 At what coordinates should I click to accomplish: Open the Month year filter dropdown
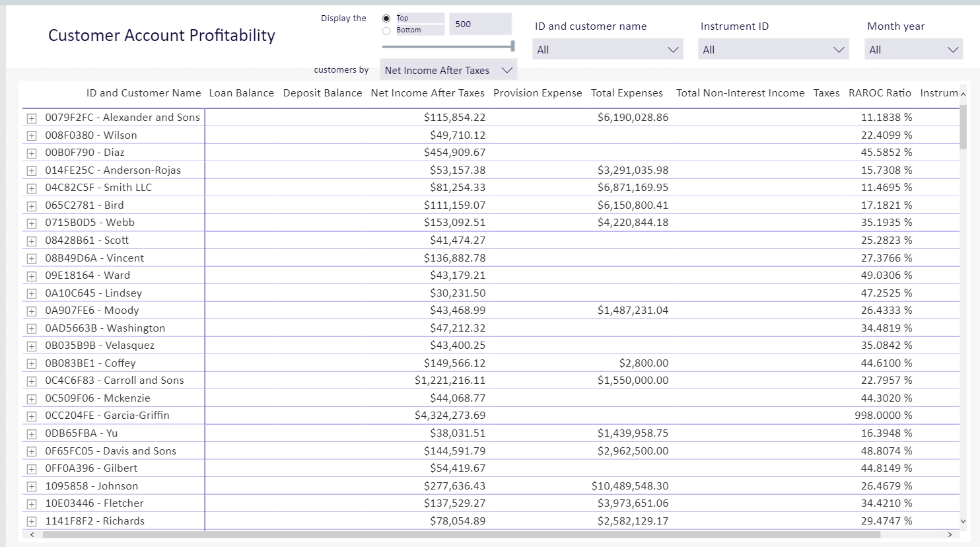click(x=913, y=50)
